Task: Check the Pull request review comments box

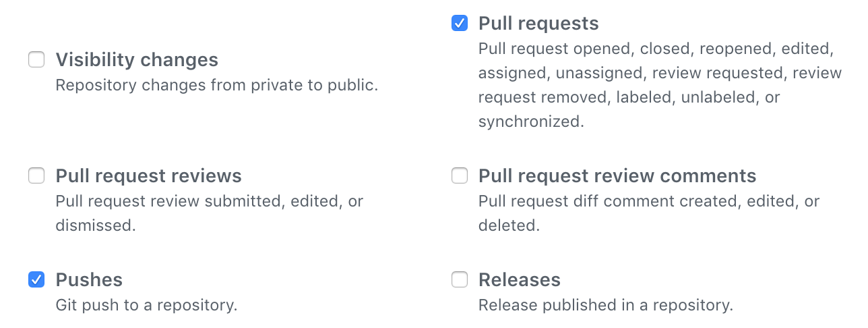Action: pos(460,176)
